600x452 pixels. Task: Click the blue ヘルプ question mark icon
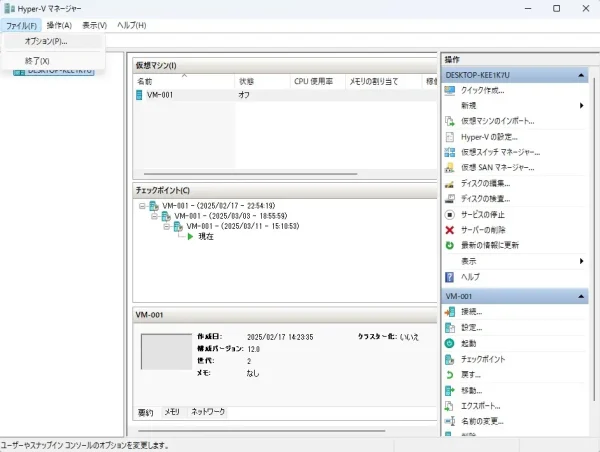click(x=450, y=277)
